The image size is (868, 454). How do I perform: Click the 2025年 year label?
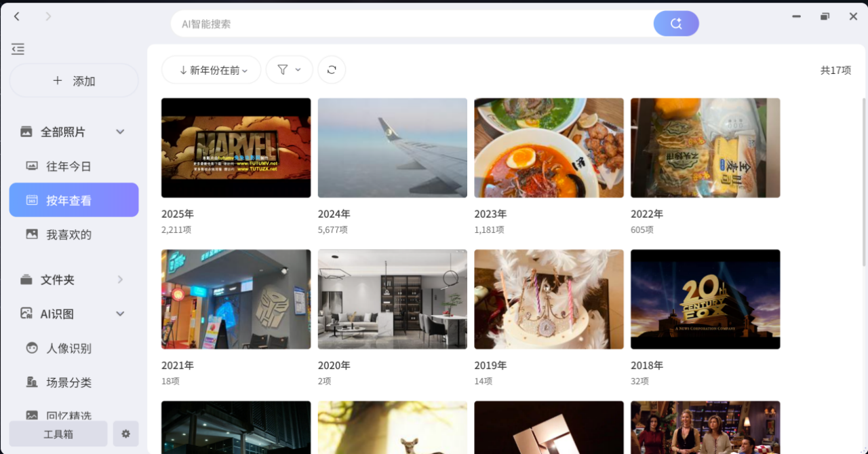[178, 214]
